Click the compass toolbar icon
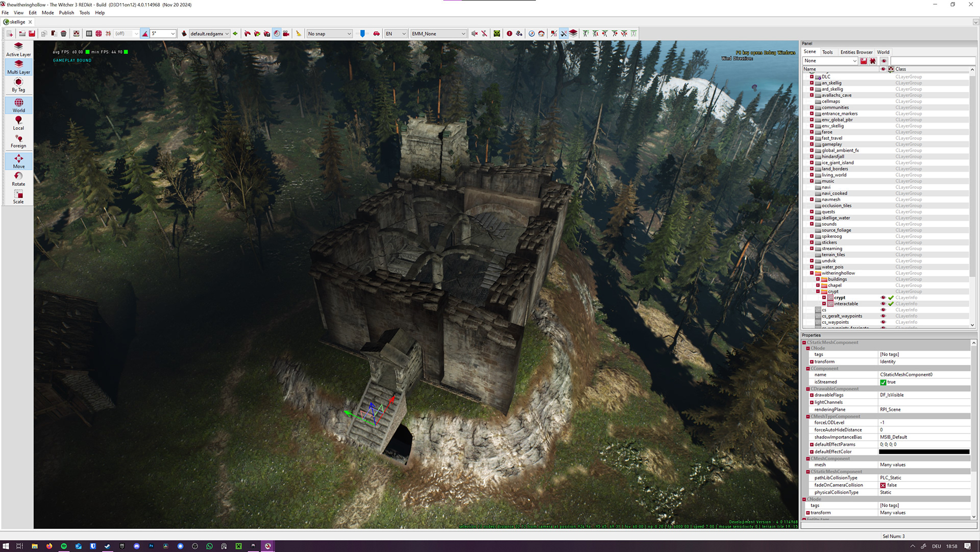Image resolution: width=980 pixels, height=552 pixels. click(531, 34)
